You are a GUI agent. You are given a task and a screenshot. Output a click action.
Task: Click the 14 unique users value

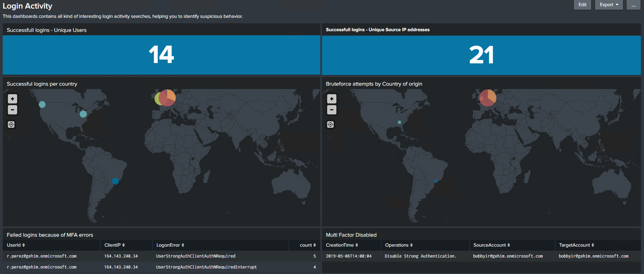point(161,55)
